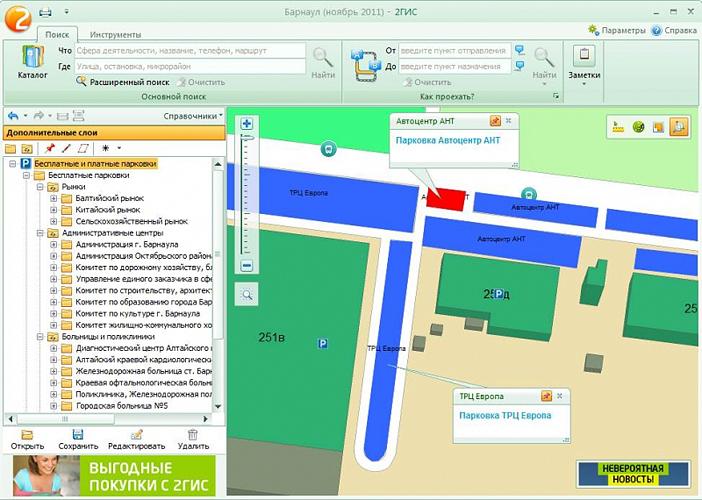
Task: Open Парковка ТРЦ Европа link
Action: pos(505,415)
